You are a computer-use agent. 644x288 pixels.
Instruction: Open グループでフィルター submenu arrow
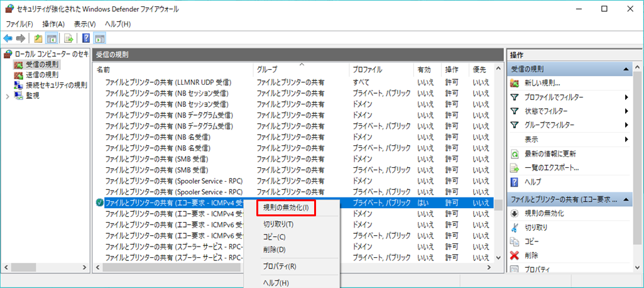coord(627,125)
